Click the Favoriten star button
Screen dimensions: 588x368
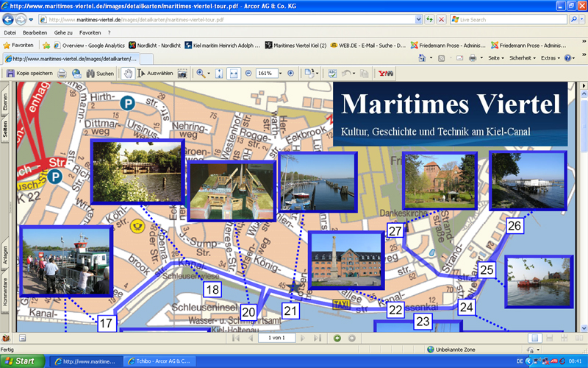[x=18, y=46]
